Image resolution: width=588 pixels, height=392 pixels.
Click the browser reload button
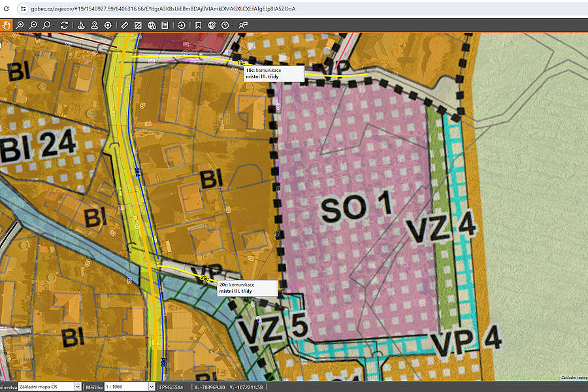click(6, 8)
